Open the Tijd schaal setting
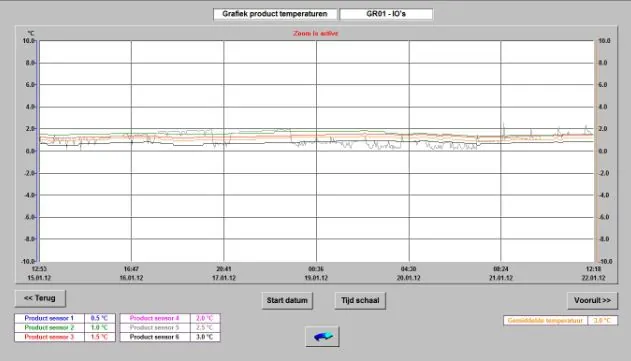The height and width of the screenshot is (361, 631). tap(360, 301)
